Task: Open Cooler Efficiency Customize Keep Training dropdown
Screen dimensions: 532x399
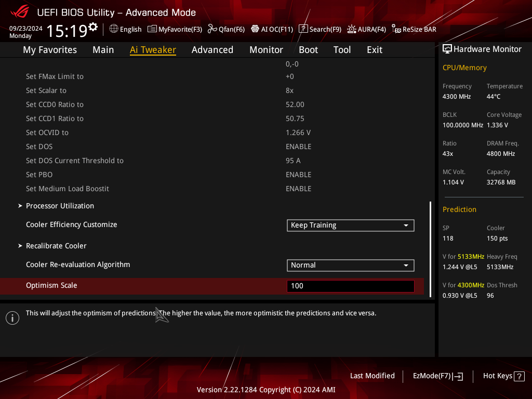Action: [351, 225]
